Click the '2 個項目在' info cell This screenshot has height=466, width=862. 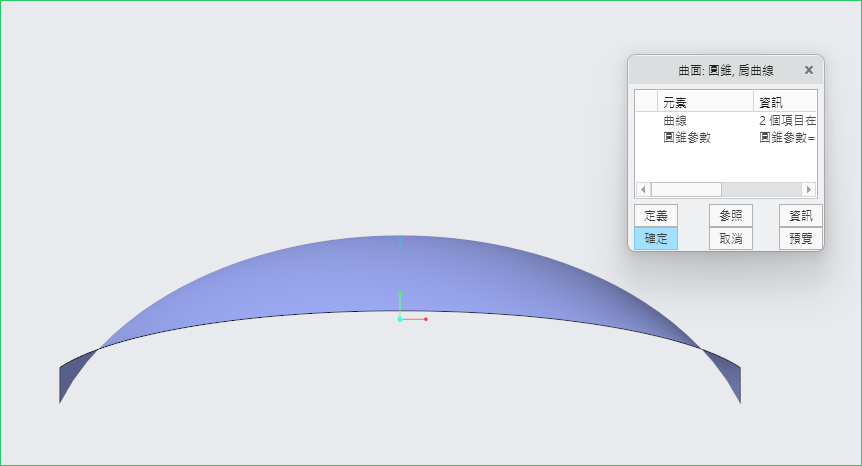click(787, 120)
